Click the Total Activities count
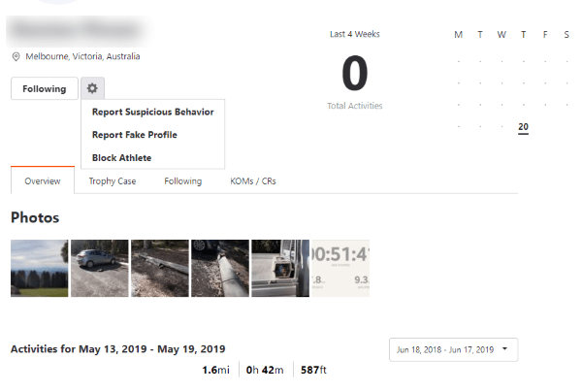This screenshot has width=582, height=392. 355,76
